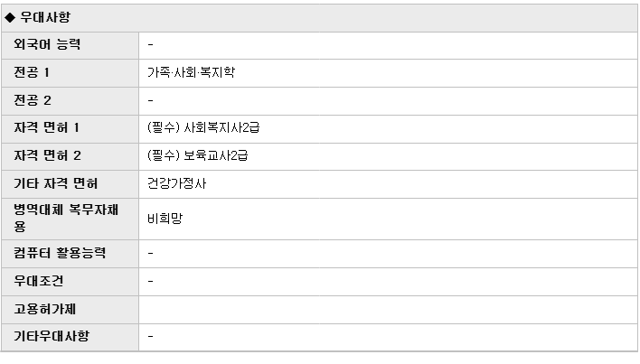Click the empty 고용허가제 value cell
This screenshot has height=364, width=640.
point(388,310)
